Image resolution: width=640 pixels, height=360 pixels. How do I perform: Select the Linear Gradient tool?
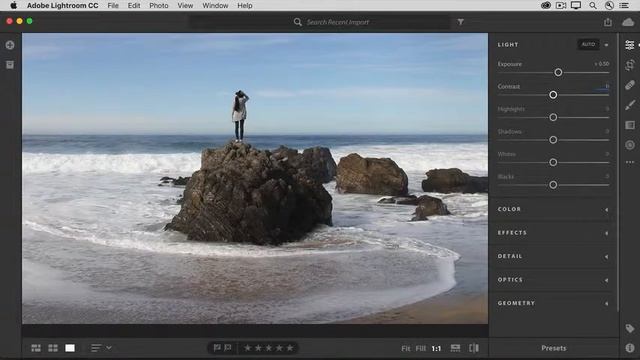pos(630,125)
